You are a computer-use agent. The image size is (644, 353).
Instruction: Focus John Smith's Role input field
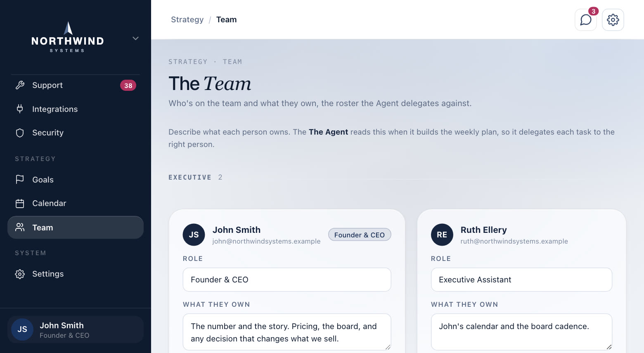coord(287,280)
